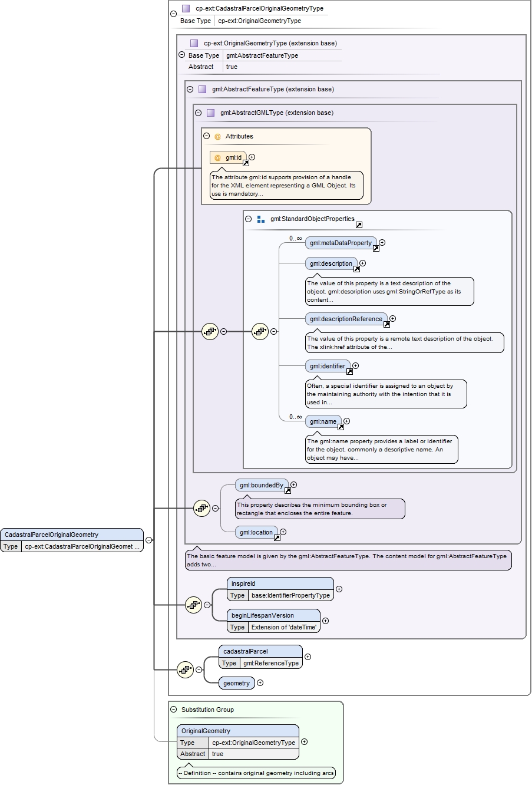Collapse the CadastralParcelOriginalGeometry root element
This screenshot has width=532, height=785.
click(x=148, y=540)
